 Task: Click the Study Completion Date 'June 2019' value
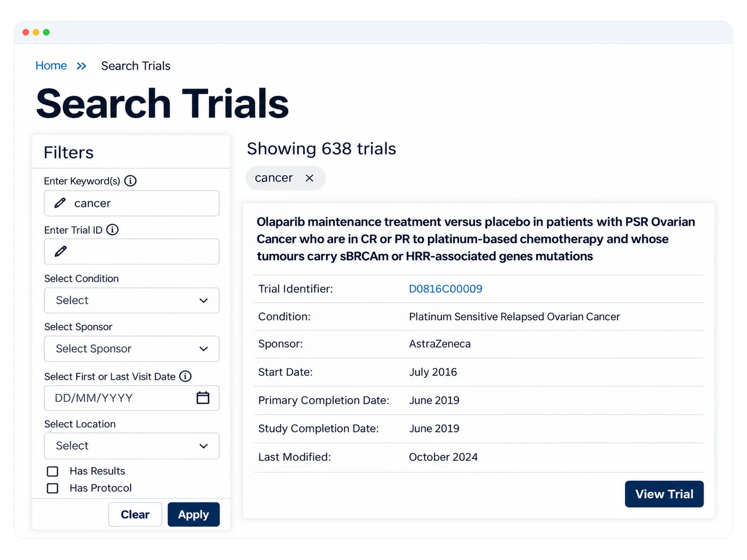(434, 428)
